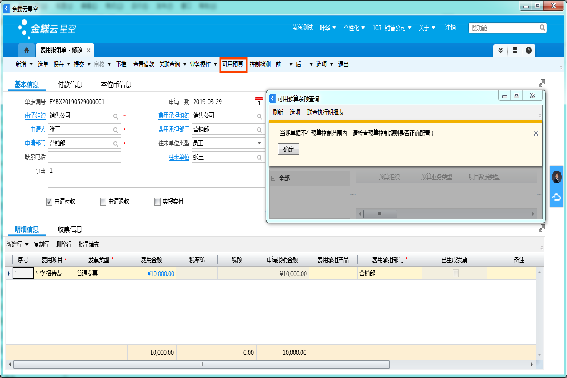Screen dimensions: 567x378
Task: Tick the middle checkbox of the three below remarks
Action: click(103, 202)
